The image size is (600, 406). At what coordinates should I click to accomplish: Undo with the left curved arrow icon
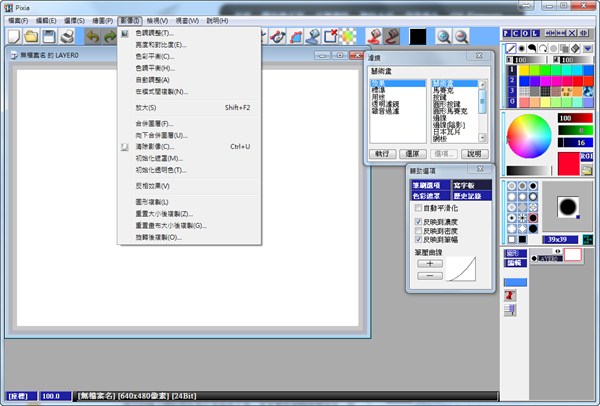[x=93, y=37]
